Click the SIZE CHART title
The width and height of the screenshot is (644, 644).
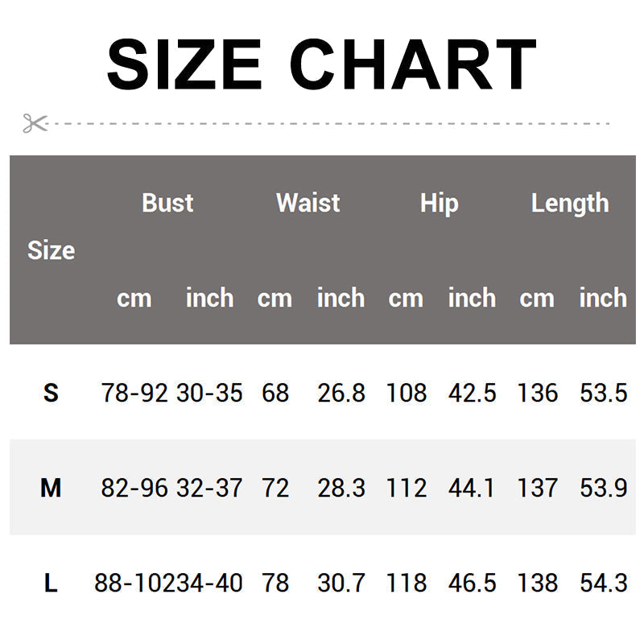[x=321, y=64]
